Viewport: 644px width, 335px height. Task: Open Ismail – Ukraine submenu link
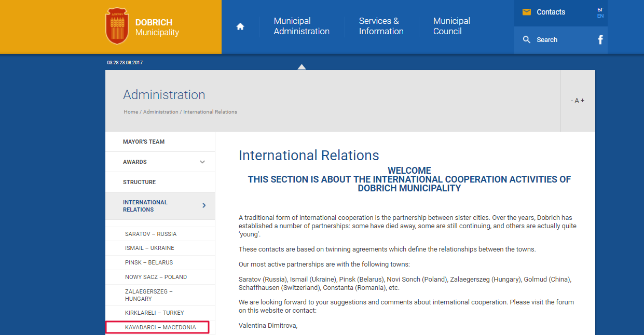coord(160,248)
